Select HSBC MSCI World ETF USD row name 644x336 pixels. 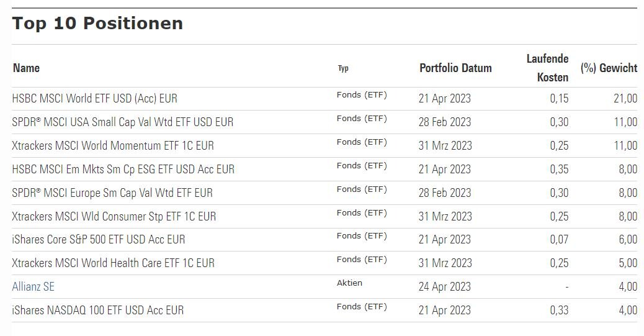(95, 99)
